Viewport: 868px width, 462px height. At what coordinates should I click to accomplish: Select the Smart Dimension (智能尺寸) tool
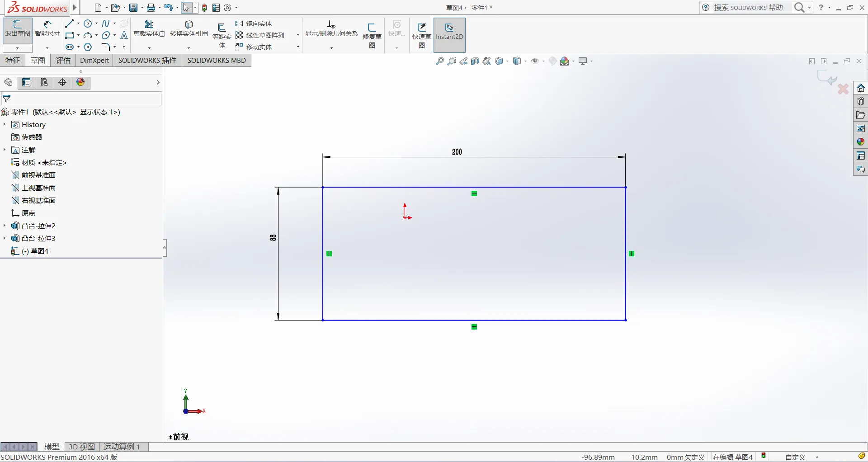click(x=47, y=29)
